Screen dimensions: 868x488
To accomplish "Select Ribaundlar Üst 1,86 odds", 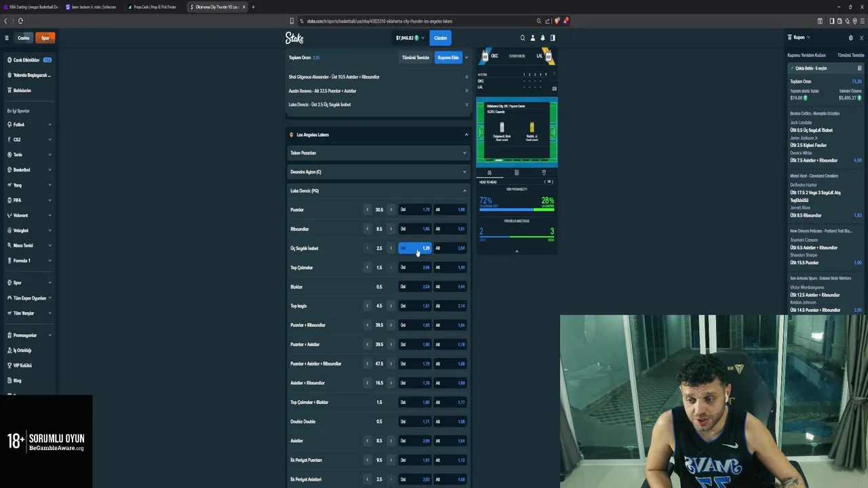I will [415, 229].
